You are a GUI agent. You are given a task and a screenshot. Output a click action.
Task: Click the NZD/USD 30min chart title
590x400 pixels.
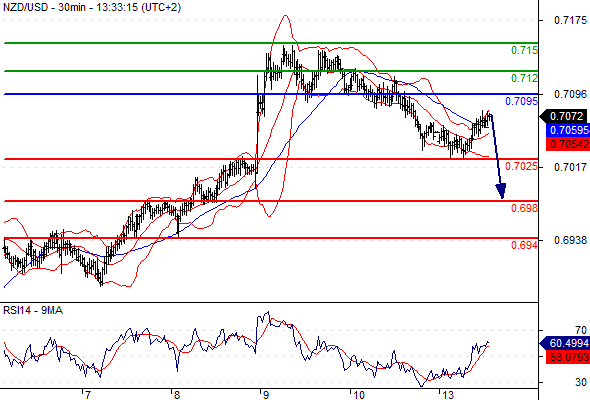coord(92,7)
